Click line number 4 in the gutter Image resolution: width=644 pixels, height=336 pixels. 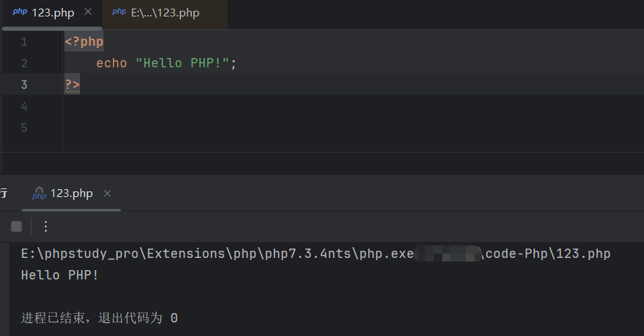tap(24, 107)
